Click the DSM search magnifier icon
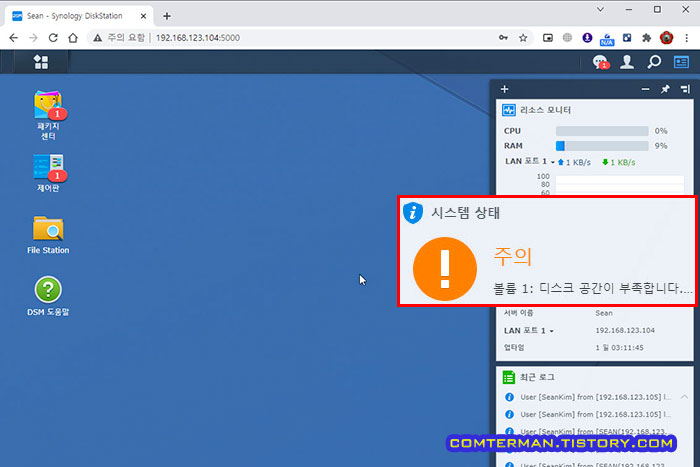This screenshot has width=700, height=467. pyautogui.click(x=654, y=62)
